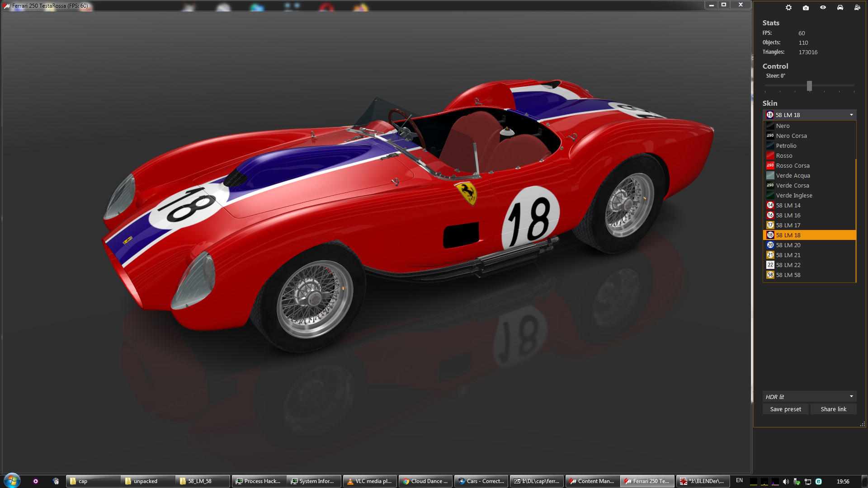The height and width of the screenshot is (488, 868).
Task: Click the quick launch purple circle icon
Action: (36, 481)
